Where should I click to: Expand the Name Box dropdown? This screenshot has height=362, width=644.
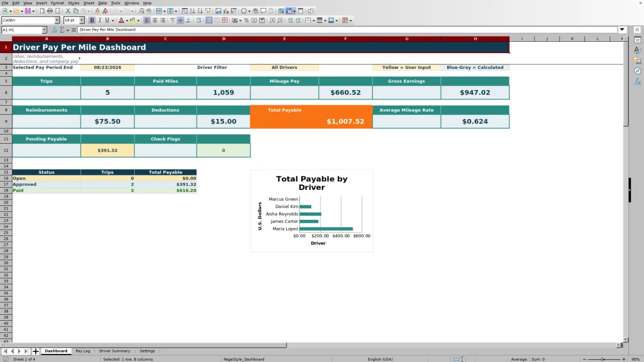pyautogui.click(x=44, y=30)
